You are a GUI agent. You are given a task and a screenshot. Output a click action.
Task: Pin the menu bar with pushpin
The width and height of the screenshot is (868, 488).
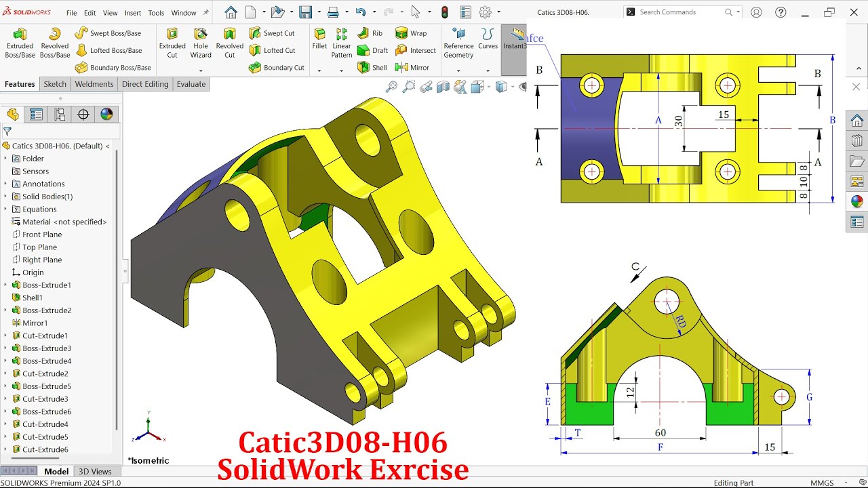(x=206, y=12)
